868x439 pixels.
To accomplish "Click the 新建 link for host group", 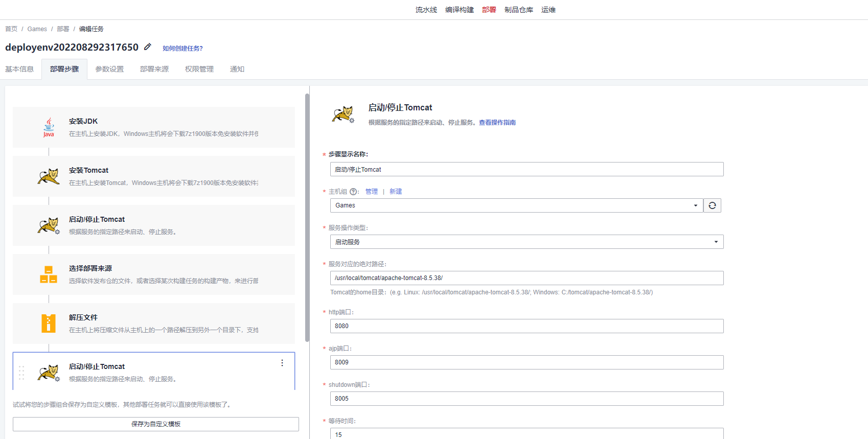I will click(x=396, y=192).
